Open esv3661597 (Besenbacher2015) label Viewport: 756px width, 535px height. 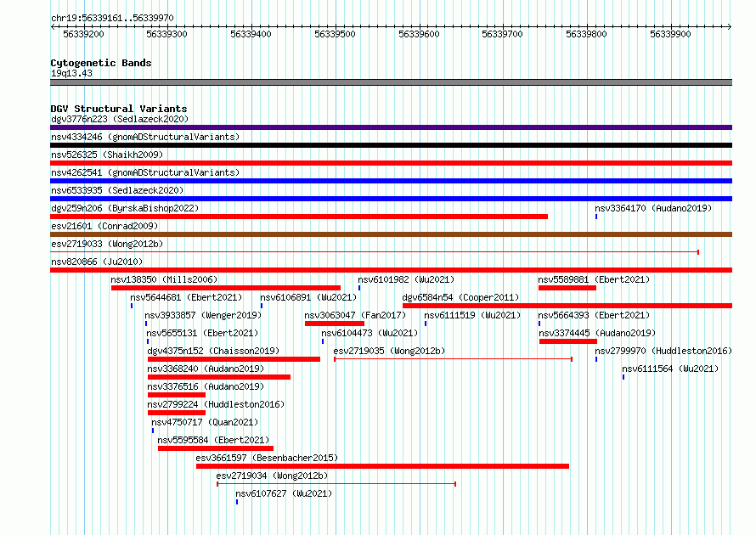pos(267,458)
